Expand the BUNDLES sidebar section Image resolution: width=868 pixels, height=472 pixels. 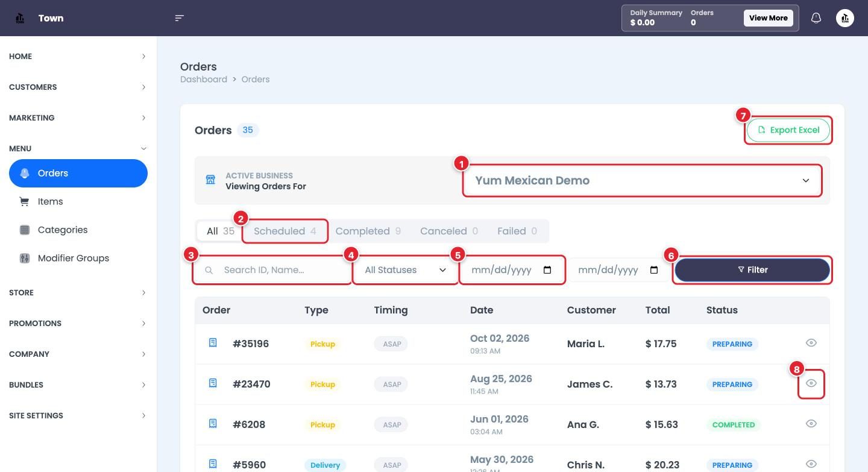pos(78,385)
